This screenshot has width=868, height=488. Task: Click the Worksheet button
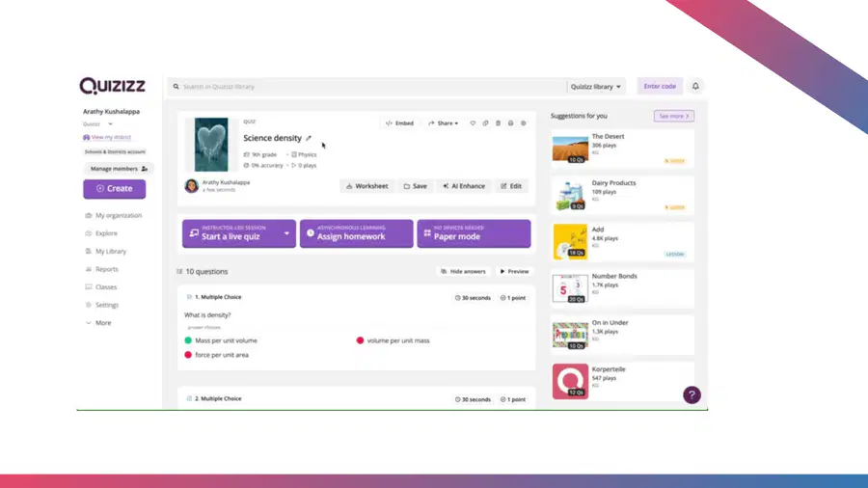pyautogui.click(x=367, y=186)
